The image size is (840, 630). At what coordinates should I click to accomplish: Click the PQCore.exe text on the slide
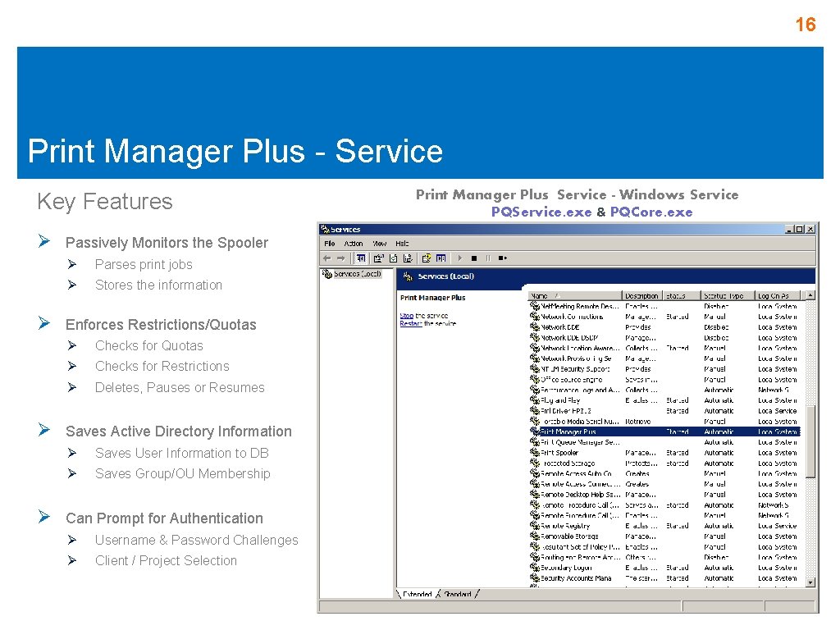(651, 212)
